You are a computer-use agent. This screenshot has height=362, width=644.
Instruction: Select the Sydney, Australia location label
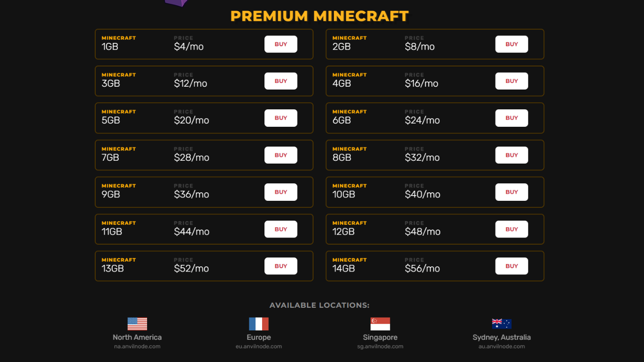[x=502, y=337]
